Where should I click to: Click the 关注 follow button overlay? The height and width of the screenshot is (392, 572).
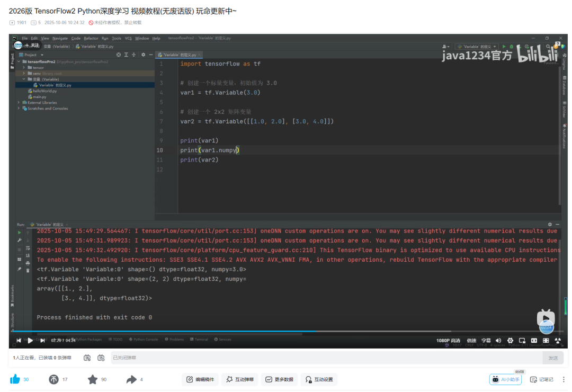pyautogui.click(x=31, y=45)
